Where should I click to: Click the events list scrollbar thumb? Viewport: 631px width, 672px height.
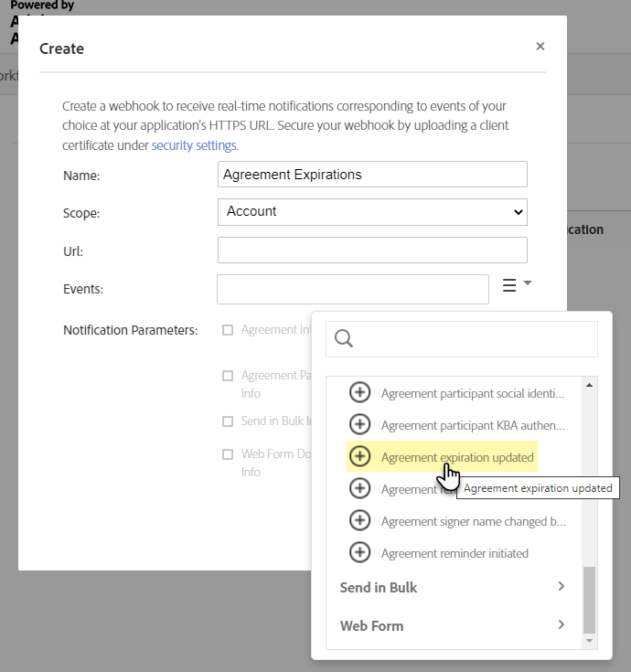point(590,599)
